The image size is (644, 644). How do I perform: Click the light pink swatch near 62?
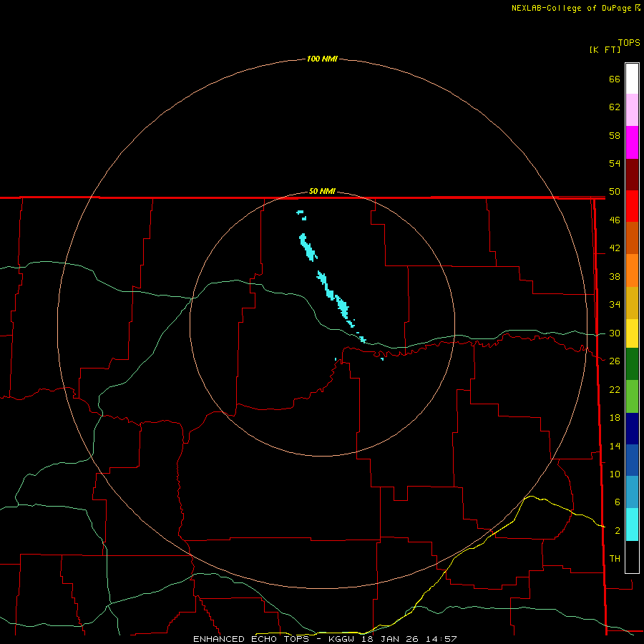[632, 110]
